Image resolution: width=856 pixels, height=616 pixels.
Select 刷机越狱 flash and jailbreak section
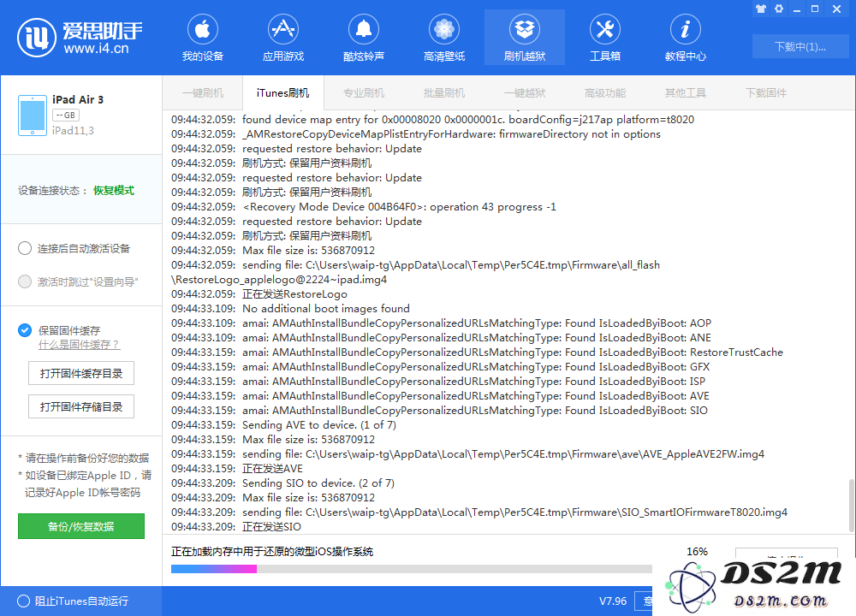click(525, 38)
